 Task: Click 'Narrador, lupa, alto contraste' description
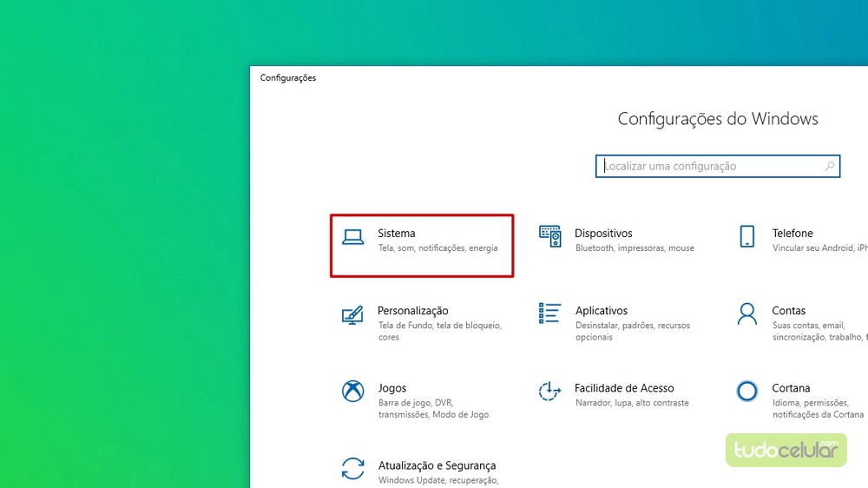click(632, 403)
